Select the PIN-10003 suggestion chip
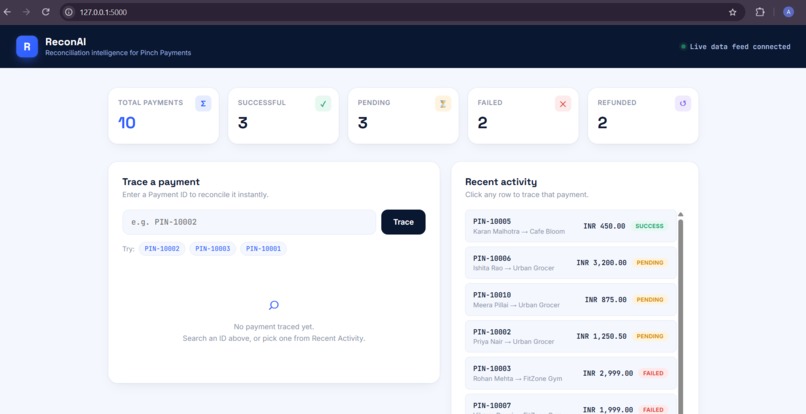Viewport: 806px width, 414px height. pyautogui.click(x=212, y=249)
